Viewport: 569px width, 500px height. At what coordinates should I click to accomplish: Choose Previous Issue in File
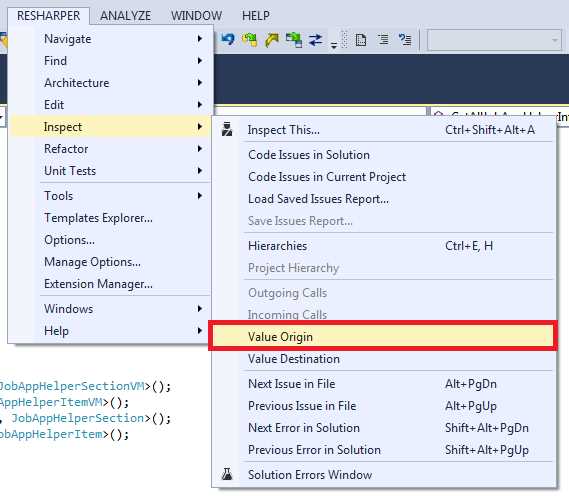pos(384,406)
